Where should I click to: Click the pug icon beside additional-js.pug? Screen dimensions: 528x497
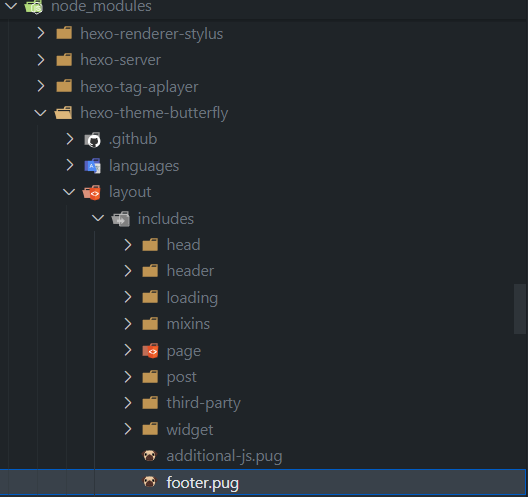(x=150, y=456)
